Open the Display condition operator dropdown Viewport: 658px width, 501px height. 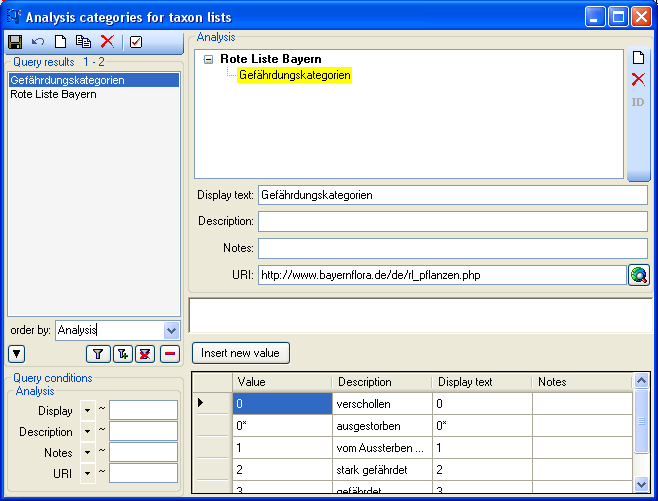88,411
